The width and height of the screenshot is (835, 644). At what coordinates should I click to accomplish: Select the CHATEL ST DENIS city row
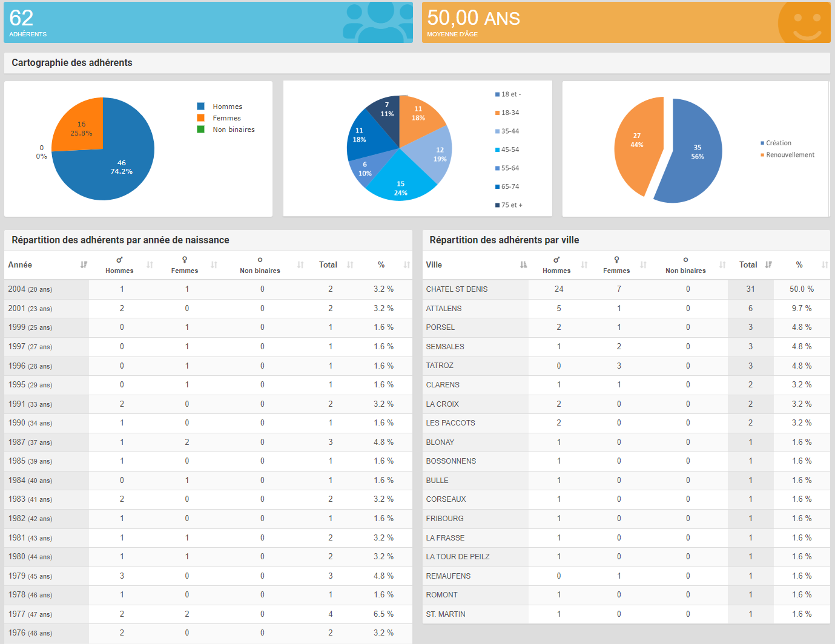point(457,289)
